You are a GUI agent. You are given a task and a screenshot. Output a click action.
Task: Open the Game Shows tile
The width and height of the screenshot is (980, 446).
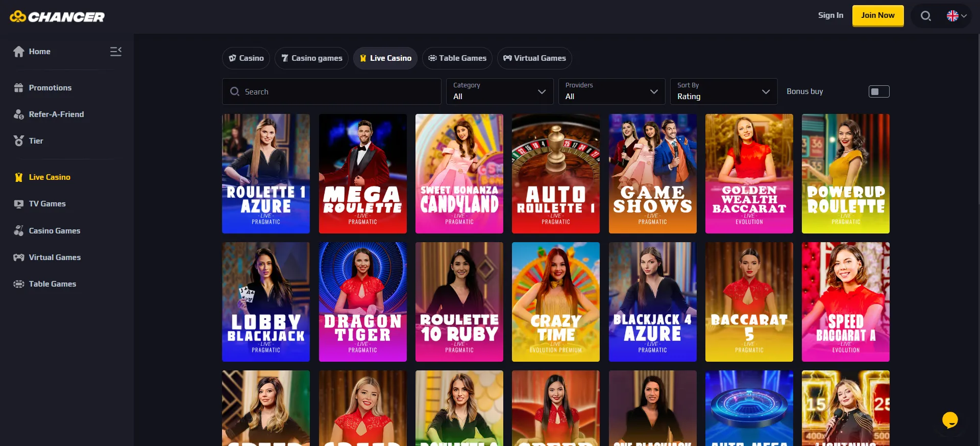tap(653, 174)
